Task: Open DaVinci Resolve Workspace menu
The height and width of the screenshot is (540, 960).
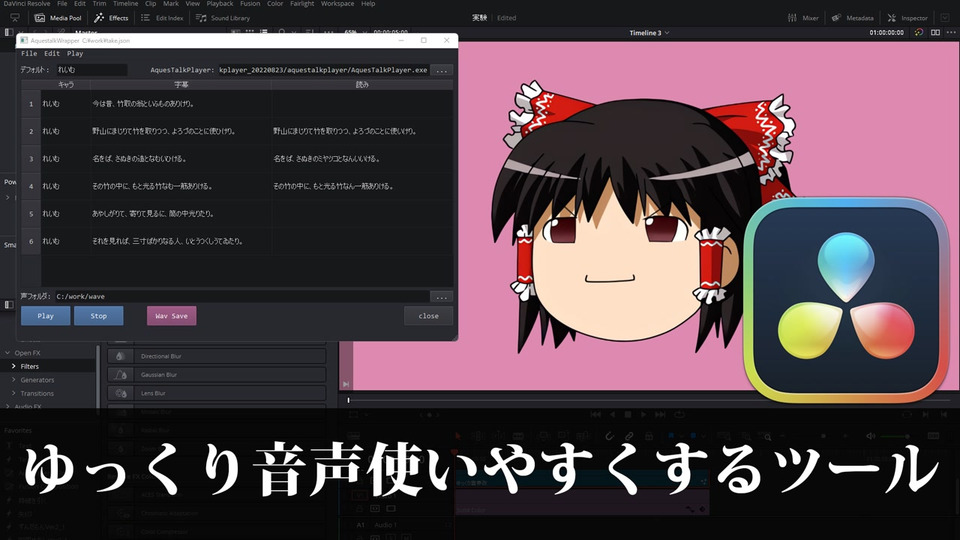Action: point(337,4)
